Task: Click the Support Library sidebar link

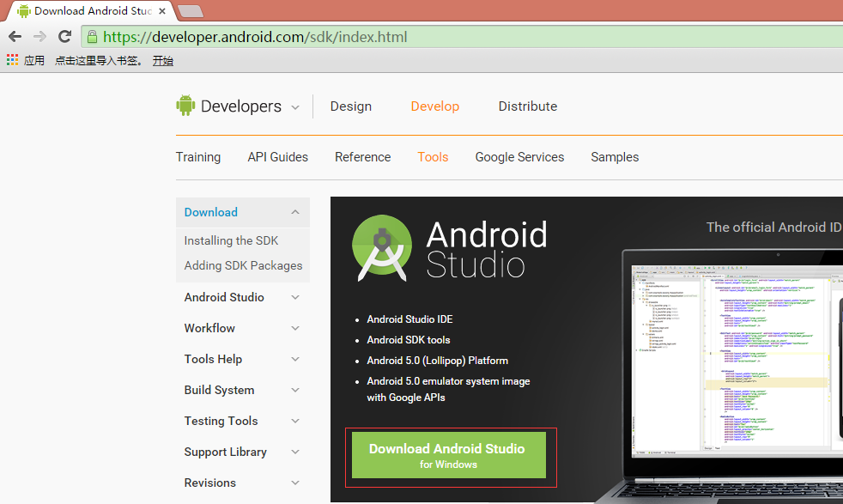Action: (x=225, y=452)
